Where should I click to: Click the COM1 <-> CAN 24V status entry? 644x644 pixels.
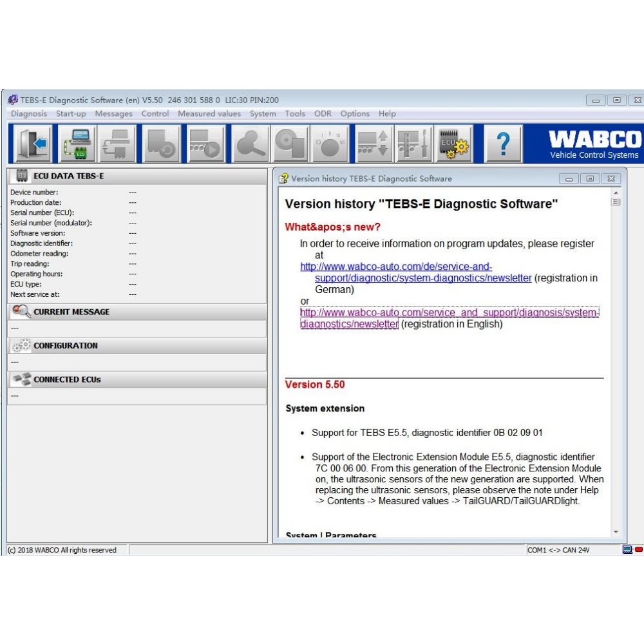[558, 550]
